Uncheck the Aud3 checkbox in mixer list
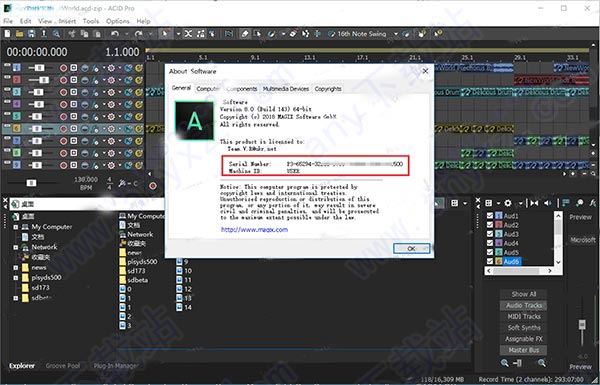The image size is (600, 385). [x=489, y=234]
